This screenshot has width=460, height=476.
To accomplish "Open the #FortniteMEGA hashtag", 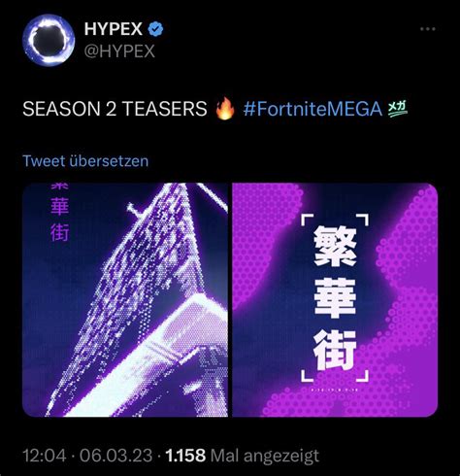I will point(312,109).
